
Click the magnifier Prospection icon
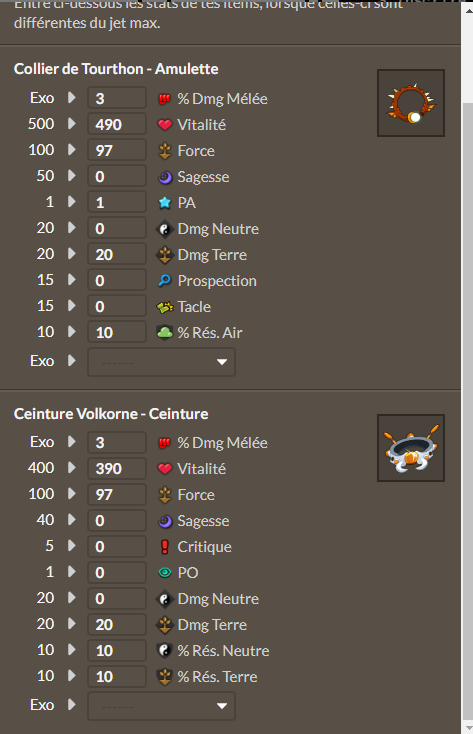click(164, 280)
